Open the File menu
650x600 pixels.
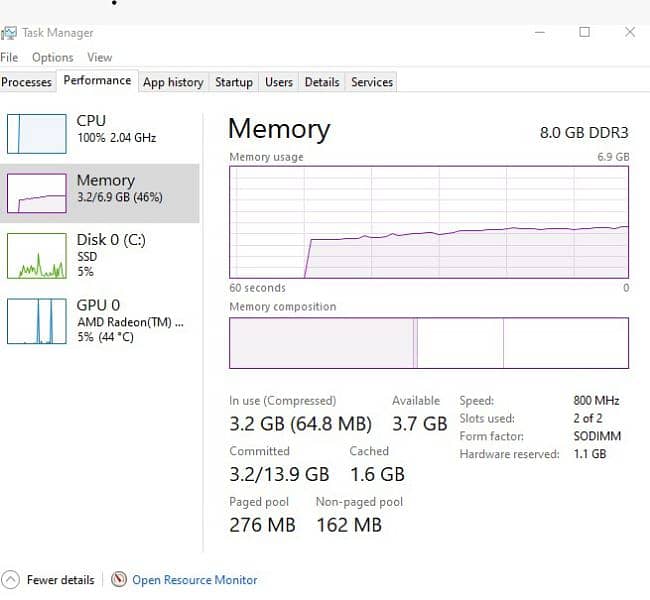point(9,57)
